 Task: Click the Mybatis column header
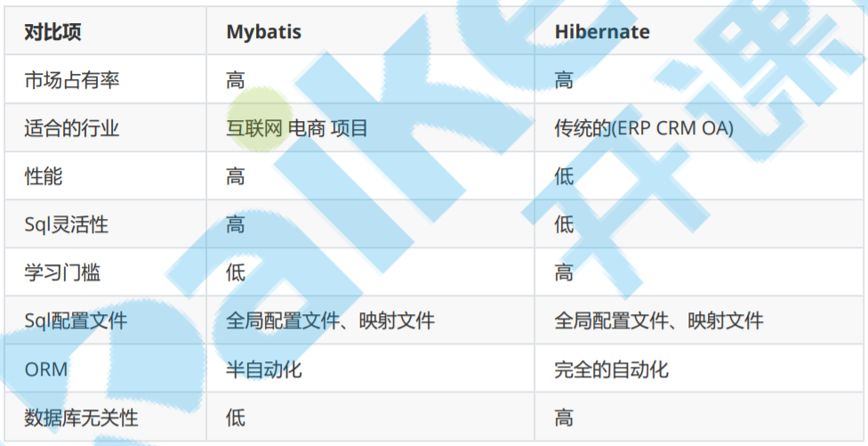pos(263,32)
